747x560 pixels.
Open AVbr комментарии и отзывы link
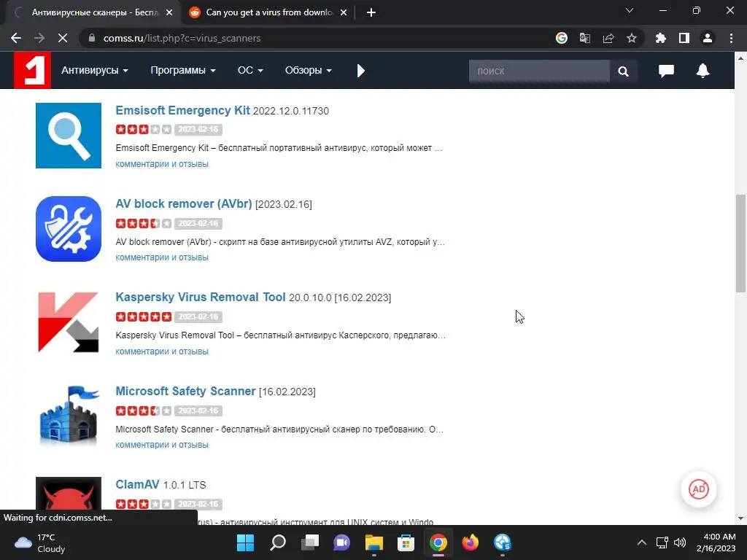[x=162, y=257]
